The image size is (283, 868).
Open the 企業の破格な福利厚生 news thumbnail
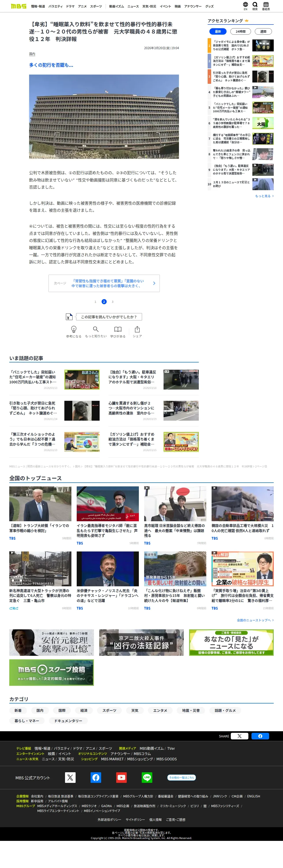click(243, 569)
